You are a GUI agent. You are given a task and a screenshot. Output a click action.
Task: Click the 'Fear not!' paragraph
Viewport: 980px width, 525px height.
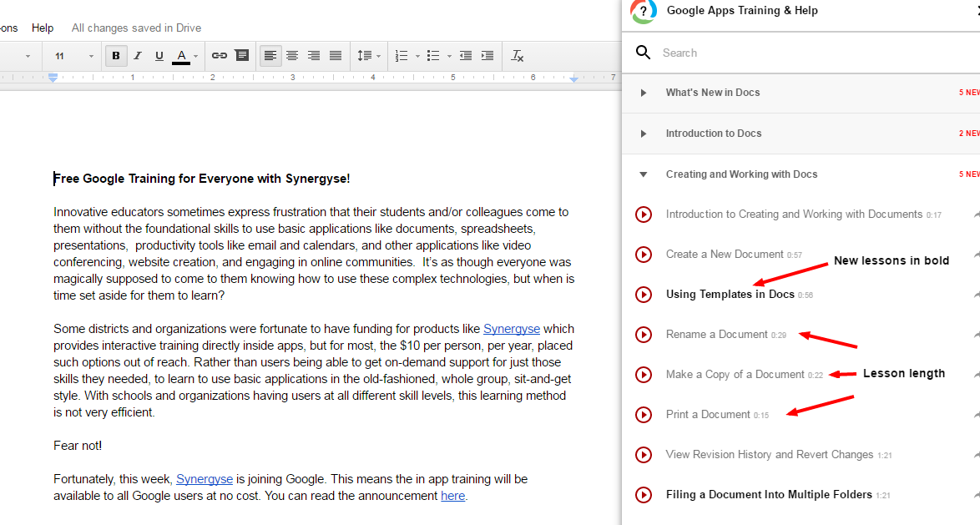tap(78, 446)
